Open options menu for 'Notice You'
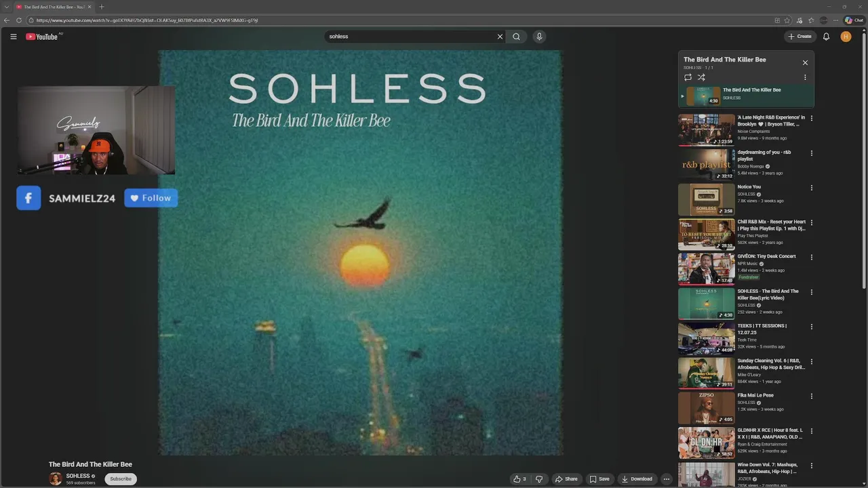Viewport: 868px width, 488px height. 812,188
